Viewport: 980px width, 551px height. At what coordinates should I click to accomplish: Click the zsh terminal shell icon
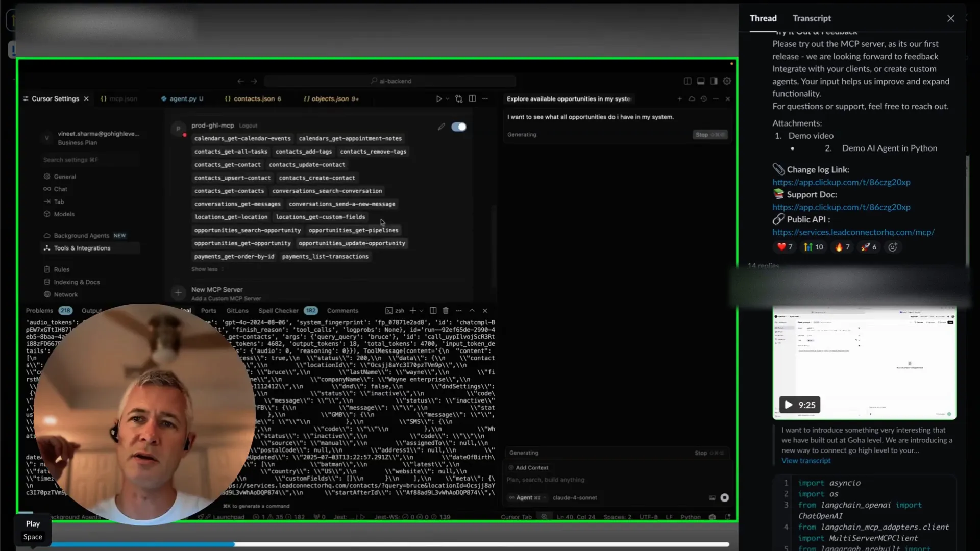coord(389,311)
